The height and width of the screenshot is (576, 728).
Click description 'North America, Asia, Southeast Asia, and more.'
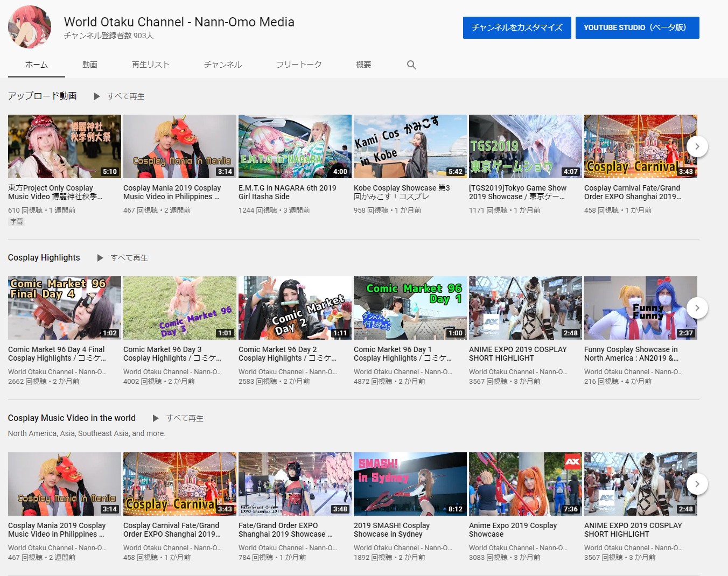(87, 433)
